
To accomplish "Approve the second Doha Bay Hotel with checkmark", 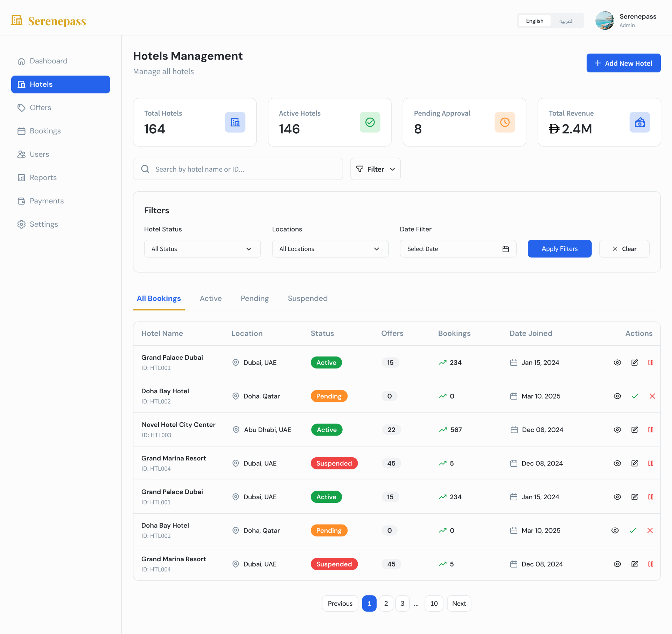I will pyautogui.click(x=632, y=530).
